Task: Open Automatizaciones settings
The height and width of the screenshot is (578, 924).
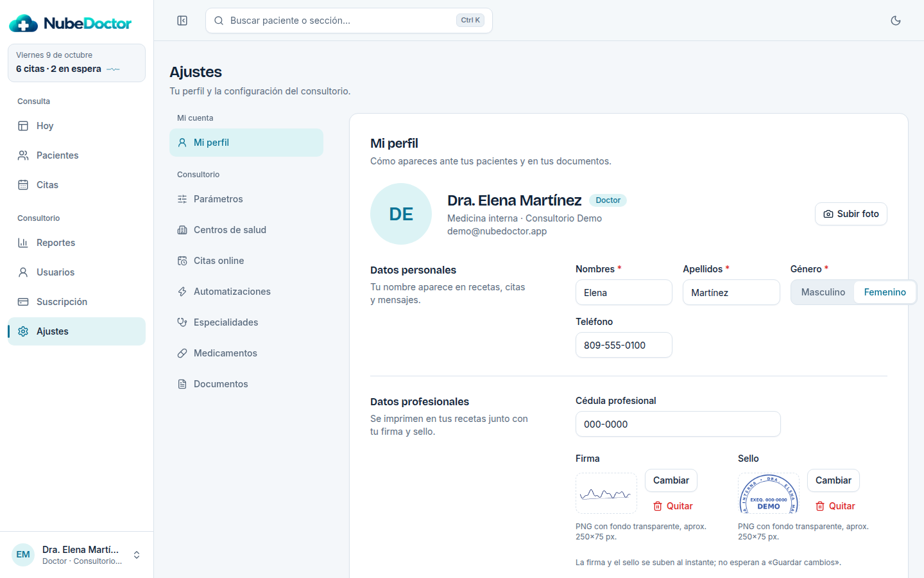Action: click(x=246, y=292)
